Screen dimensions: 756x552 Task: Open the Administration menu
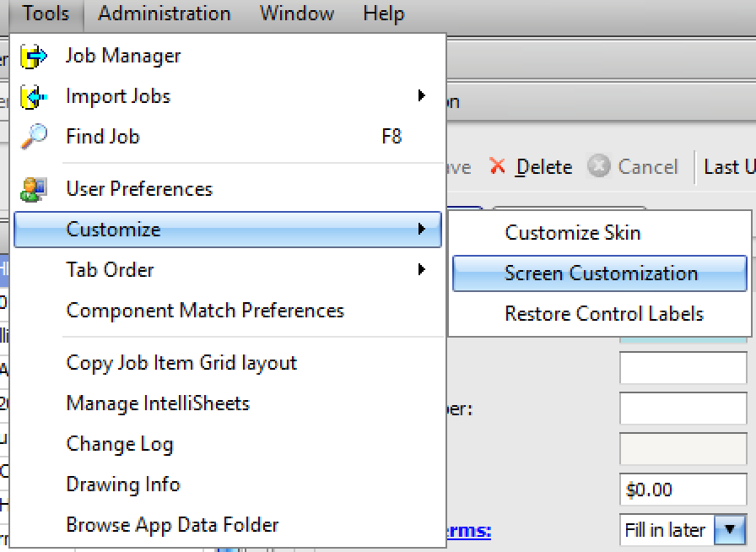164,14
